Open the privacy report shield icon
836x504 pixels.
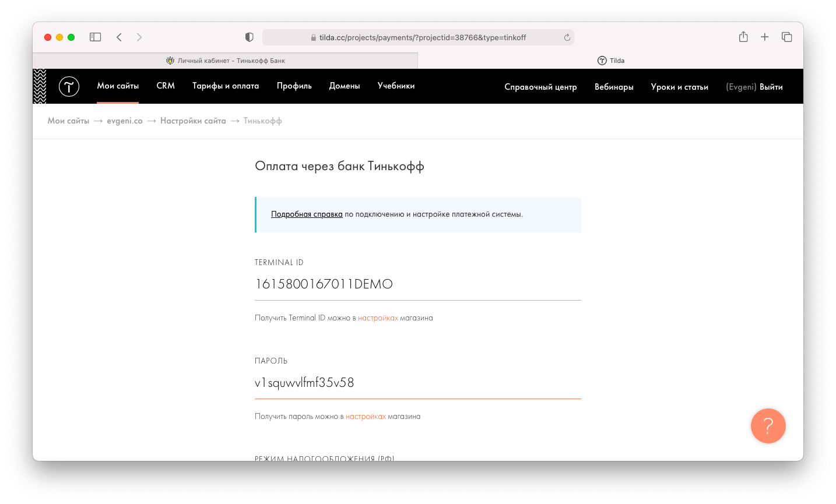click(x=250, y=37)
